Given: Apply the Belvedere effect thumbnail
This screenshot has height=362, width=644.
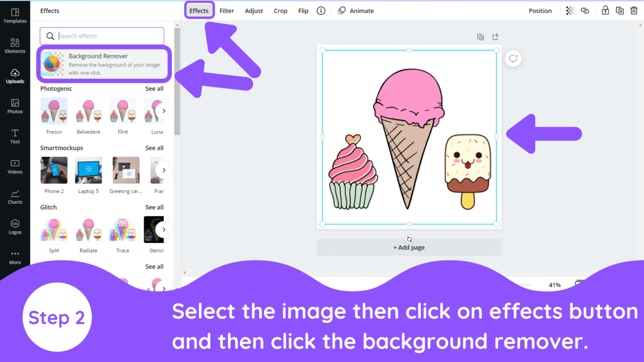Looking at the screenshot, I should click(x=88, y=111).
